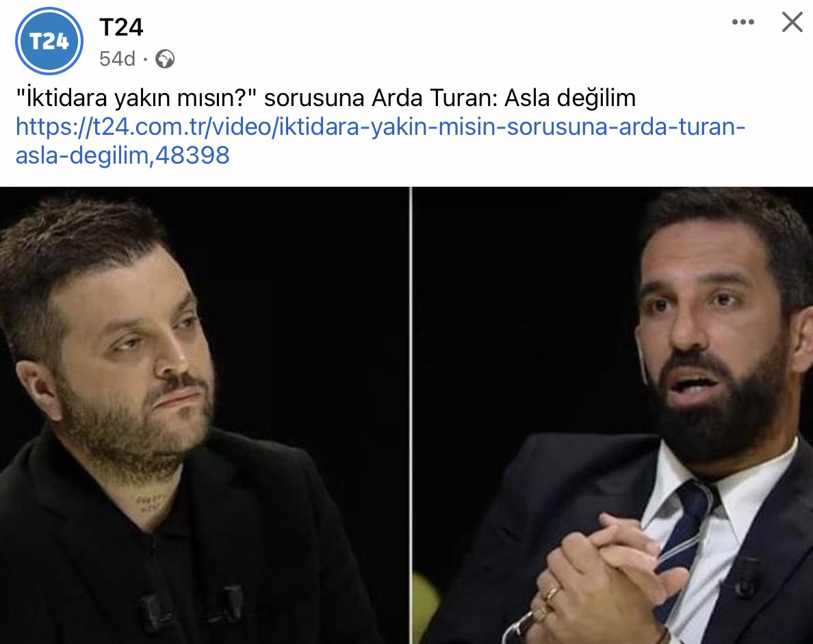Click the globe public-audience icon

point(165,59)
